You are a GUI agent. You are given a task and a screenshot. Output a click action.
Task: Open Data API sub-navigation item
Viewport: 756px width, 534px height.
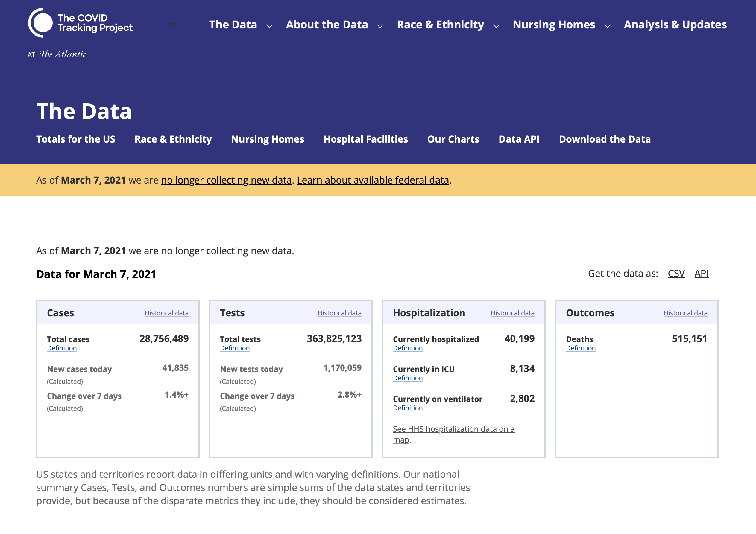[519, 139]
